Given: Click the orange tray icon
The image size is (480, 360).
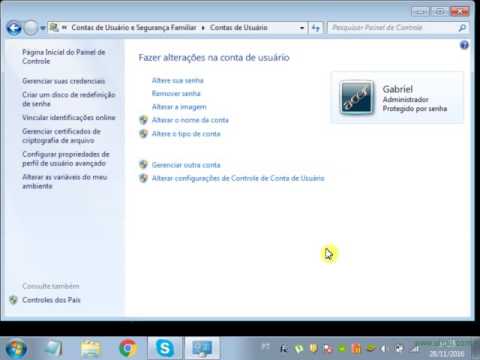Looking at the screenshot, I should pos(356,349).
